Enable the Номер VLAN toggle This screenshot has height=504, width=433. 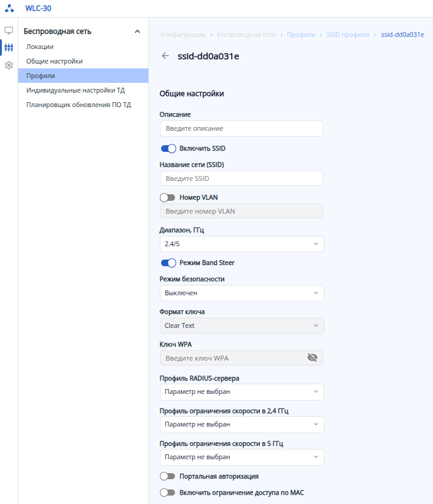tap(168, 197)
